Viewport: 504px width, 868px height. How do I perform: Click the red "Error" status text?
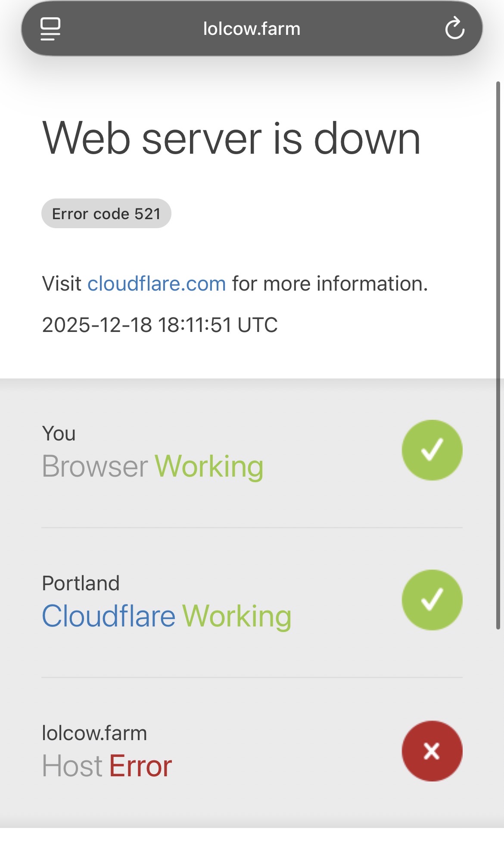(x=140, y=766)
